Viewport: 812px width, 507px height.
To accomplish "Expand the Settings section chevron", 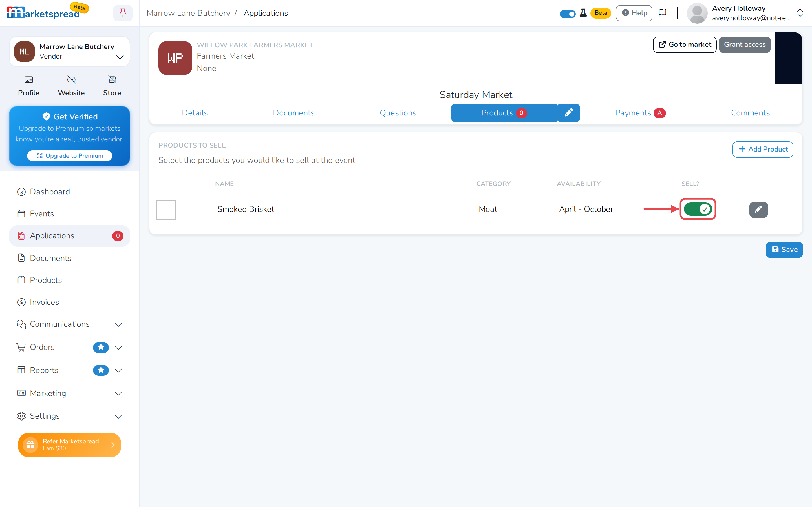I will 118,416.
